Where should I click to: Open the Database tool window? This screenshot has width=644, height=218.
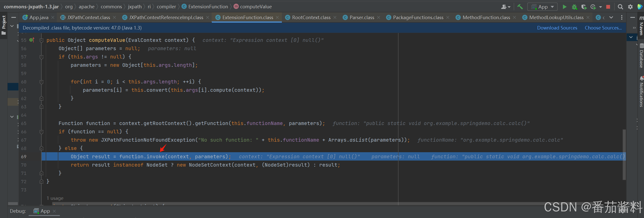click(x=641, y=56)
